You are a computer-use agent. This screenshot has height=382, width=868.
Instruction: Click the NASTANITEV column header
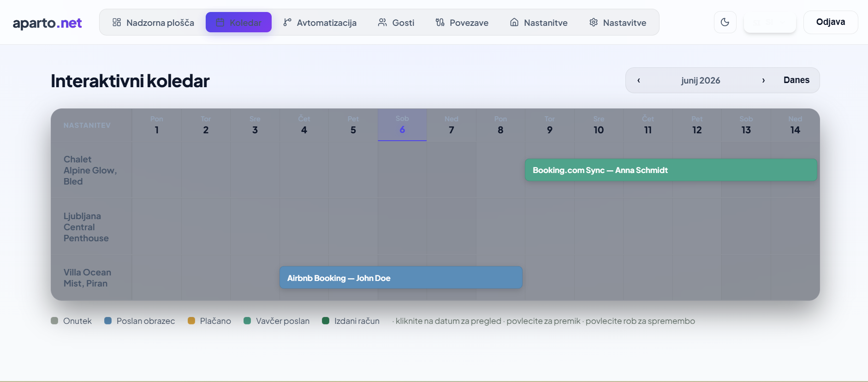(x=87, y=125)
